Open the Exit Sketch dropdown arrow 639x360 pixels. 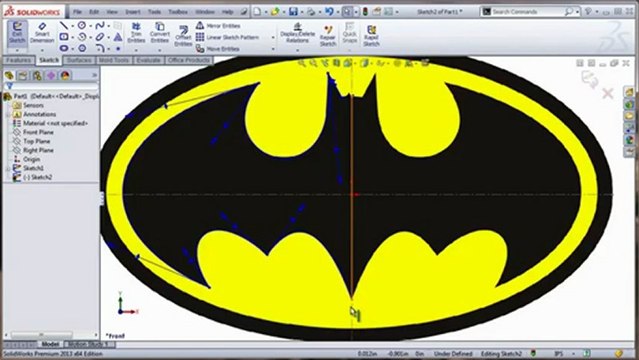tap(17, 50)
